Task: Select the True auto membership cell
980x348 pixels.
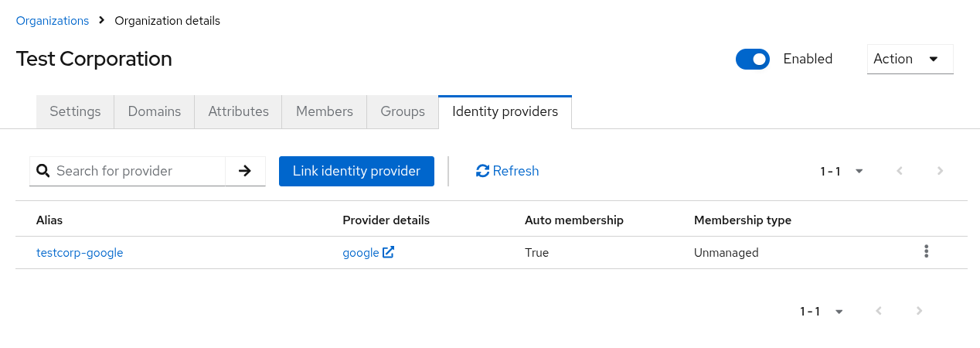Action: (536, 252)
